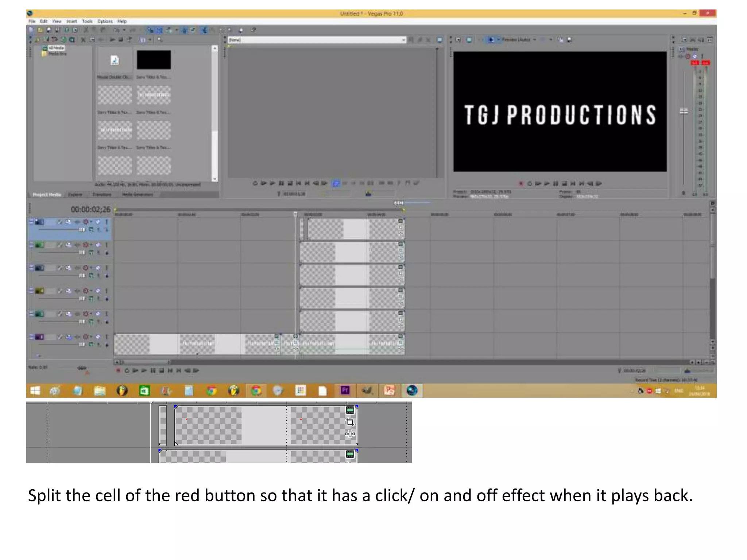Open track 1 Track FX icon
The image size is (747, 560).
point(77,222)
